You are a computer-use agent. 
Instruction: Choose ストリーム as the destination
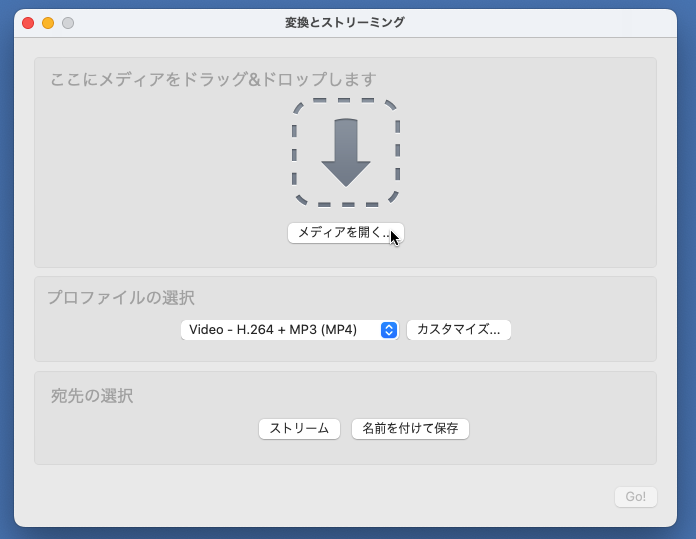click(299, 428)
